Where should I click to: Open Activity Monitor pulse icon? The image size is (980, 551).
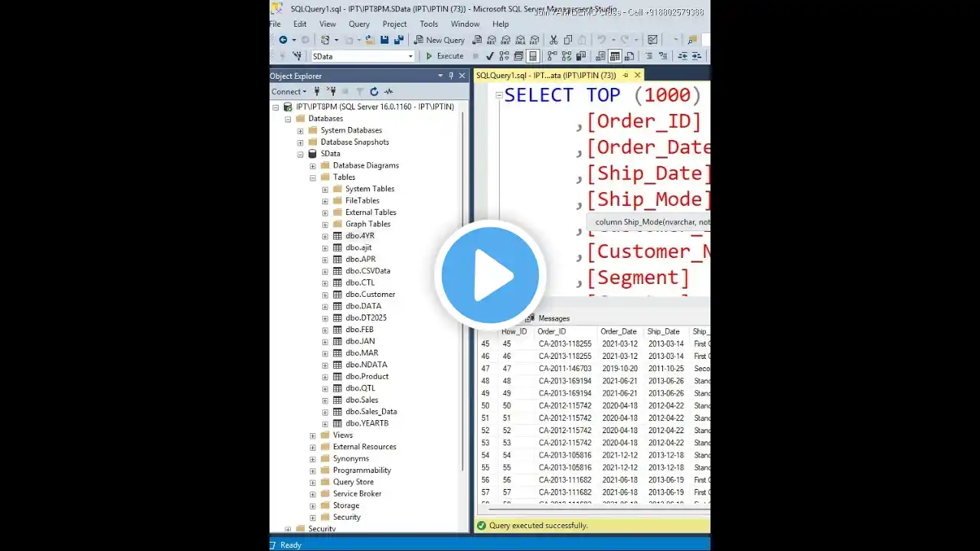tap(388, 92)
